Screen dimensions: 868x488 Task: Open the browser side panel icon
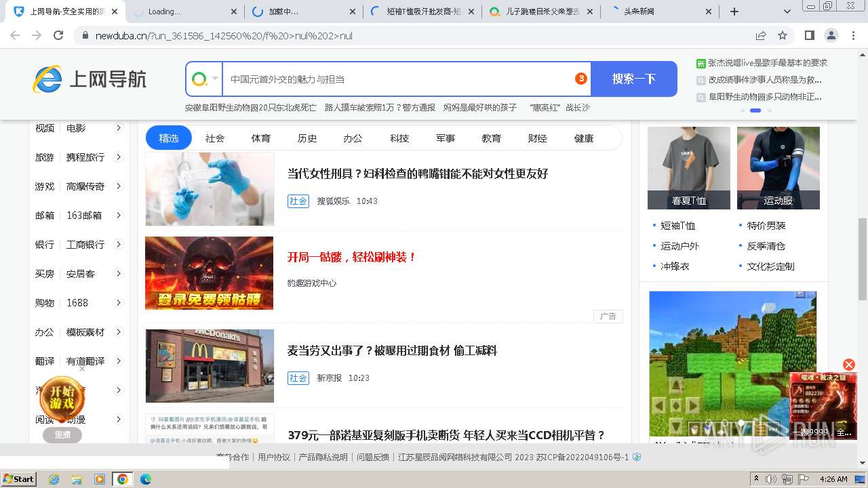coord(809,35)
